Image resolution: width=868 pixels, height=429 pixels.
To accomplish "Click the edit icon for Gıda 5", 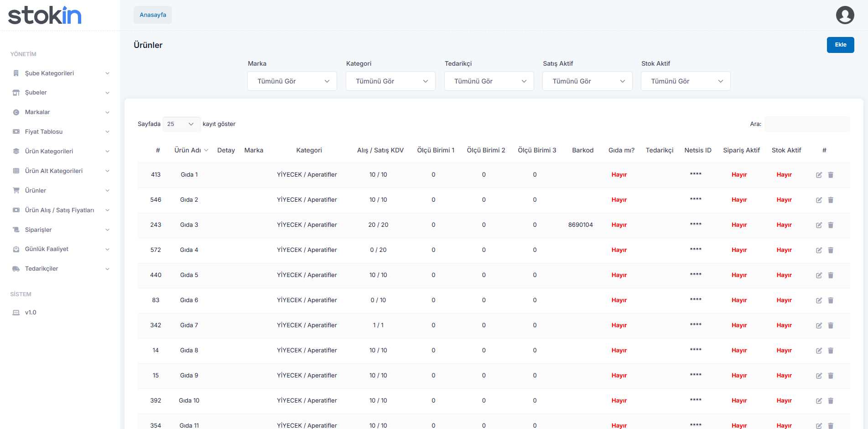I will (819, 275).
